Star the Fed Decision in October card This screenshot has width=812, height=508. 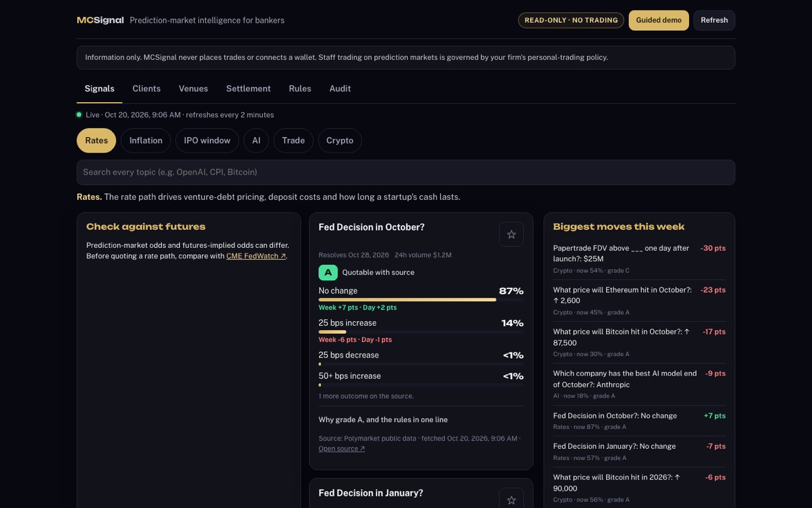511,234
